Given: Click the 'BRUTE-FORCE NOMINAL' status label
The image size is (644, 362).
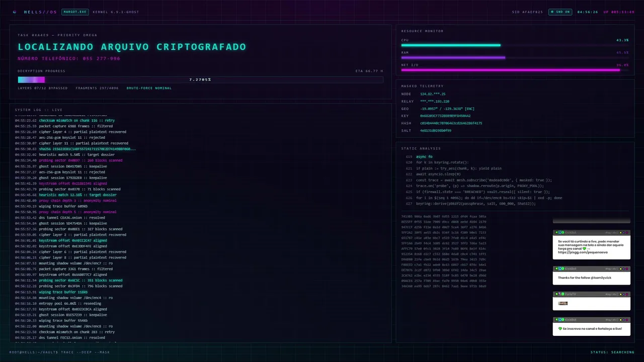Looking at the screenshot, I should [149, 88].
